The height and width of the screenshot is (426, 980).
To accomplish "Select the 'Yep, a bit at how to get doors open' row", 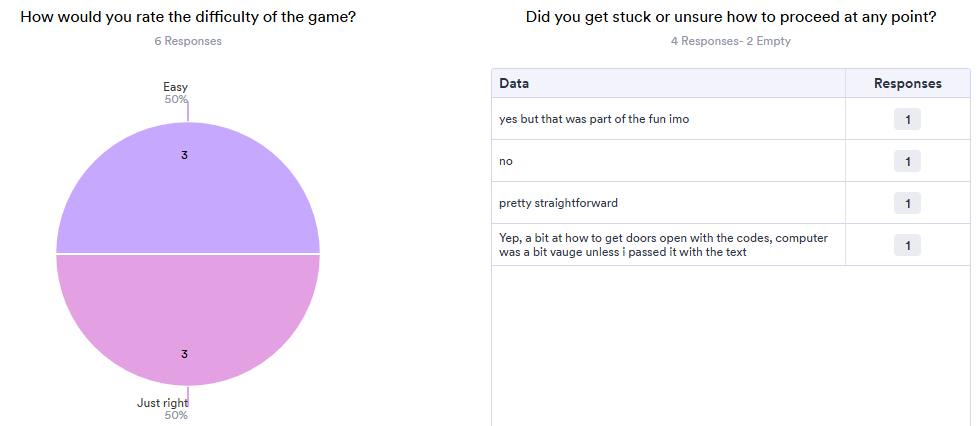I will [x=731, y=244].
